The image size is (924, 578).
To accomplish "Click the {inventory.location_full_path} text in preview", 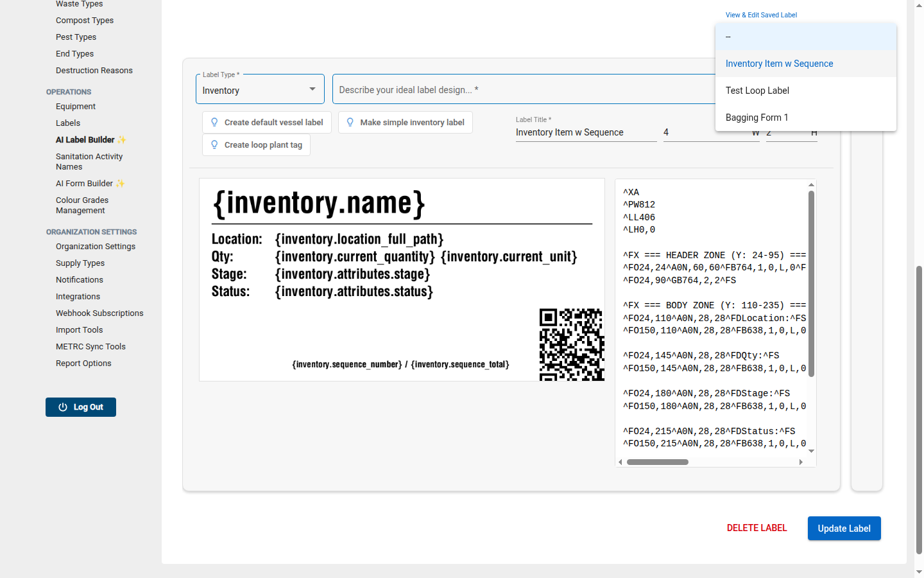I will tap(359, 240).
